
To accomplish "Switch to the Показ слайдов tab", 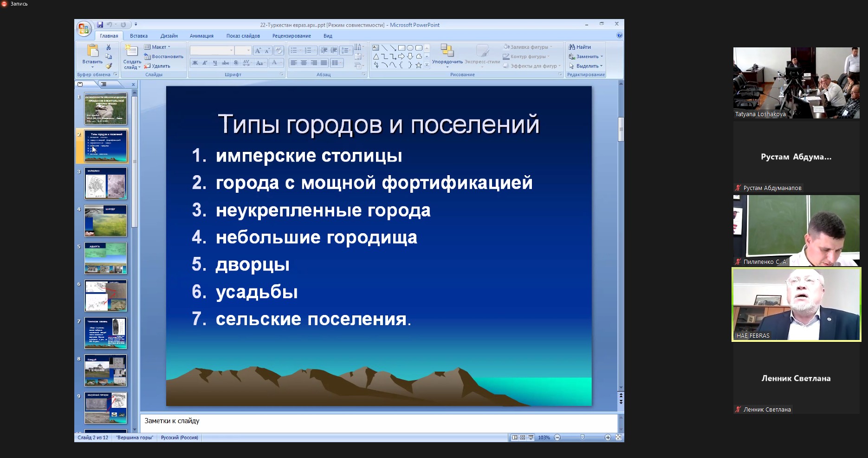I will [243, 36].
